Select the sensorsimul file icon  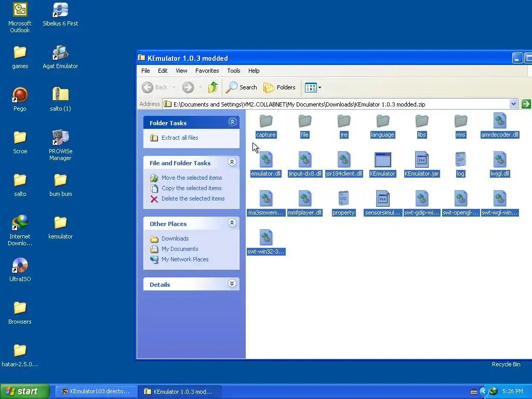383,198
